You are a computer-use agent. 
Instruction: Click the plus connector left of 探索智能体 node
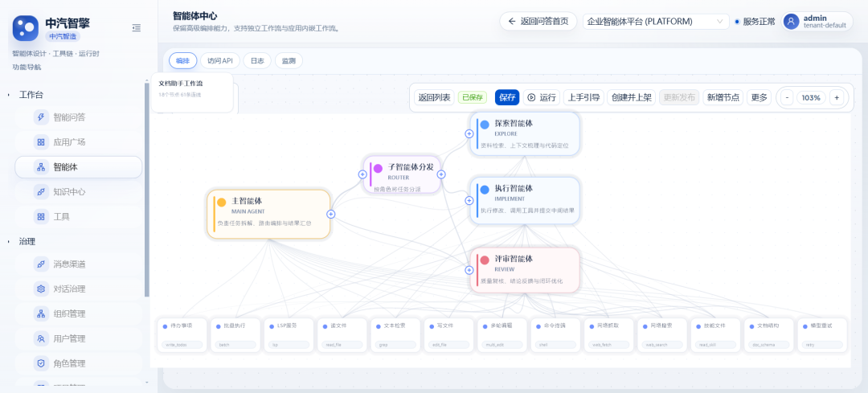[x=469, y=133]
